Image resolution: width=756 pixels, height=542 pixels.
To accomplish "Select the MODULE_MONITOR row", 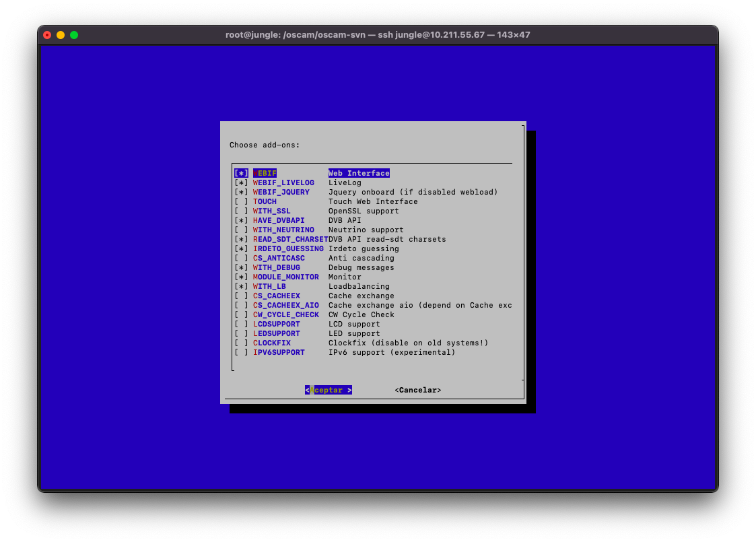I will tap(285, 277).
